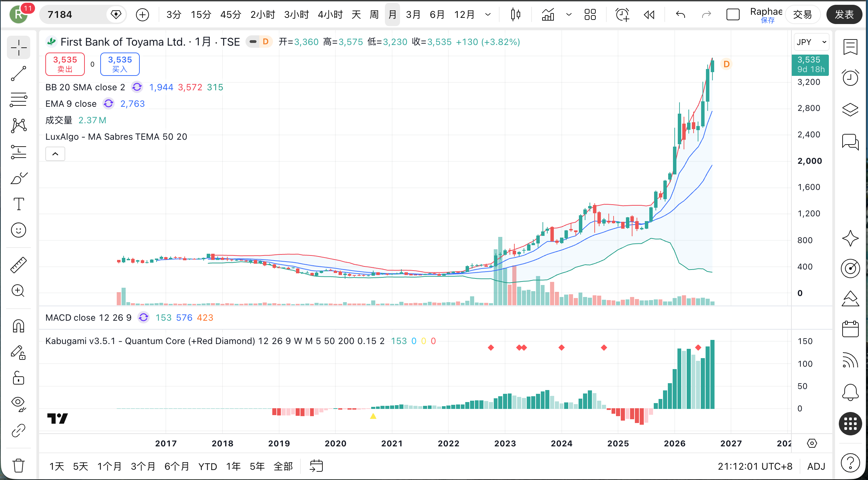Switch to the 天 daily timeframe
Viewport: 868px width, 480px height.
(356, 15)
